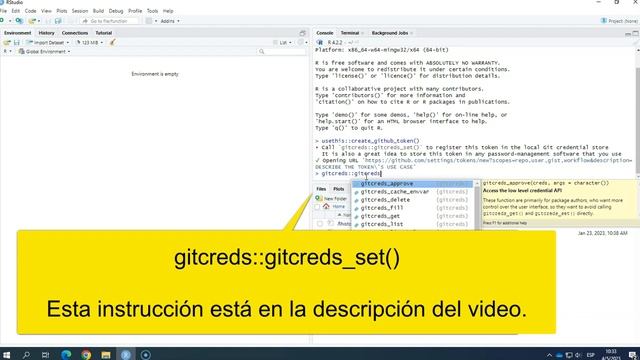
Task: Click the R logo icon in console header
Action: click(x=320, y=42)
